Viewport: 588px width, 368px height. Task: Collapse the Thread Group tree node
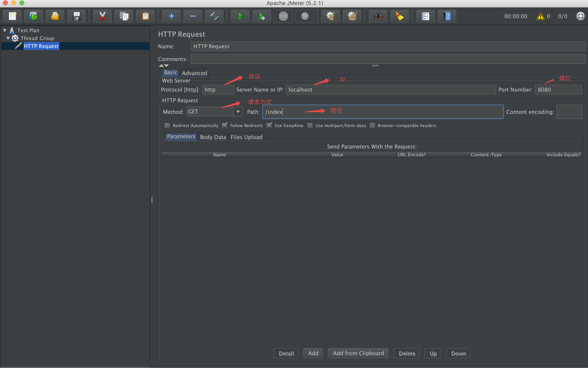coord(8,38)
